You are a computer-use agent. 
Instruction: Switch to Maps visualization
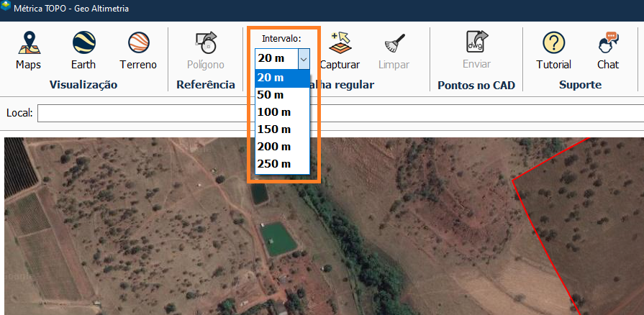click(x=28, y=50)
